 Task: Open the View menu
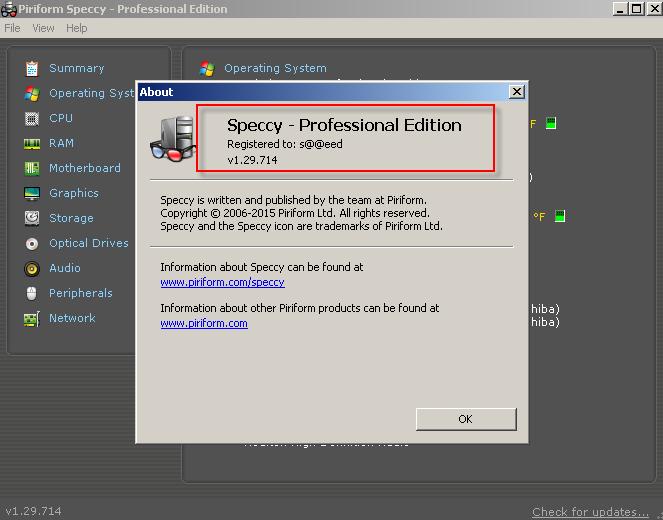(43, 28)
